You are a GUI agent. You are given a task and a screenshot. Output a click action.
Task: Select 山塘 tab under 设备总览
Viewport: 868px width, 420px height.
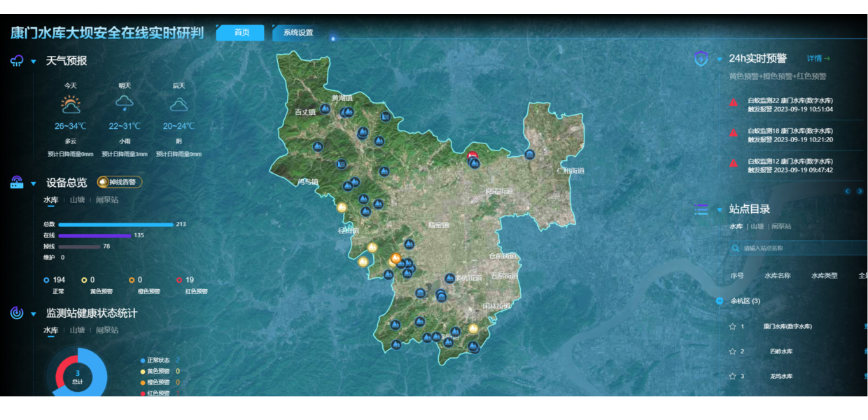[77, 200]
